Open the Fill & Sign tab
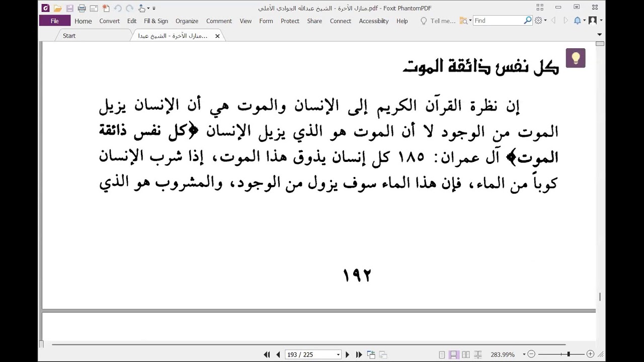Image resolution: width=644 pixels, height=362 pixels. pos(156,21)
